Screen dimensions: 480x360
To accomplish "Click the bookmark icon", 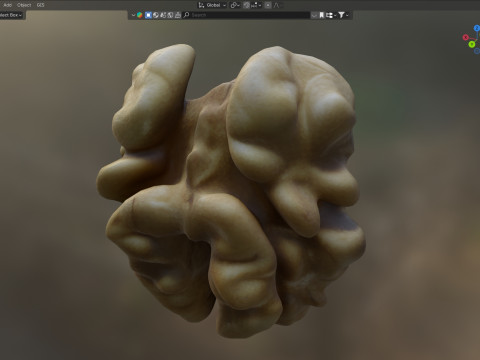I will 322,15.
